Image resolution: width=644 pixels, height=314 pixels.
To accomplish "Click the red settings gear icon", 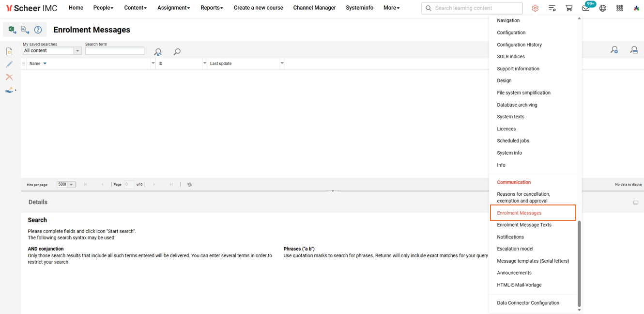I will (535, 8).
